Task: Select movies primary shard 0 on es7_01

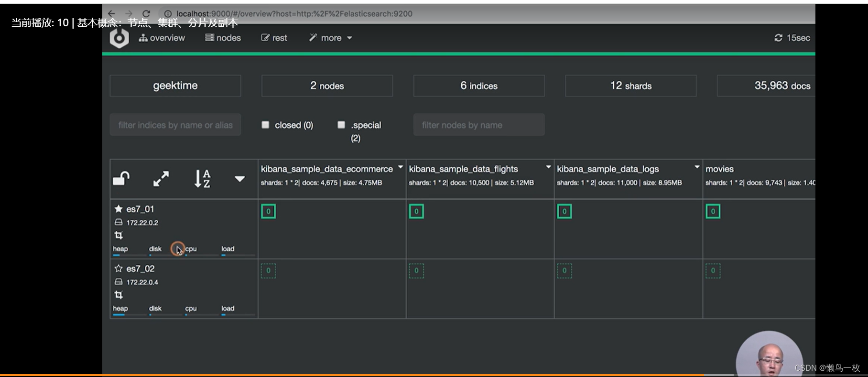Action: [x=713, y=211]
